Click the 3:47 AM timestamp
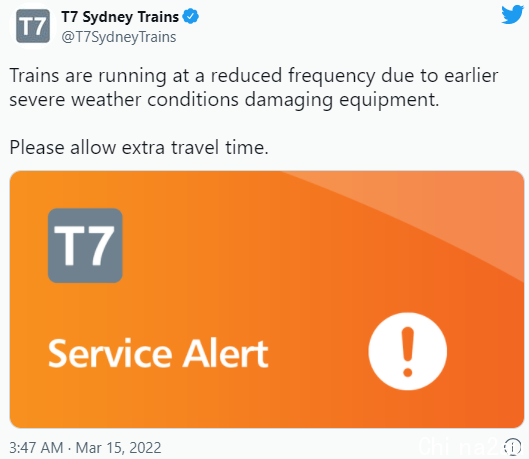The height and width of the screenshot is (459, 529). point(36,448)
